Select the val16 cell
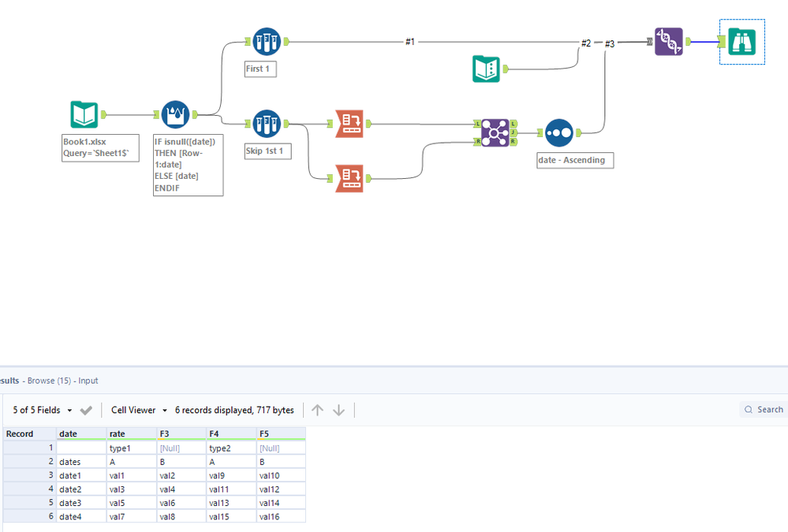The width and height of the screenshot is (788, 532). point(281,516)
